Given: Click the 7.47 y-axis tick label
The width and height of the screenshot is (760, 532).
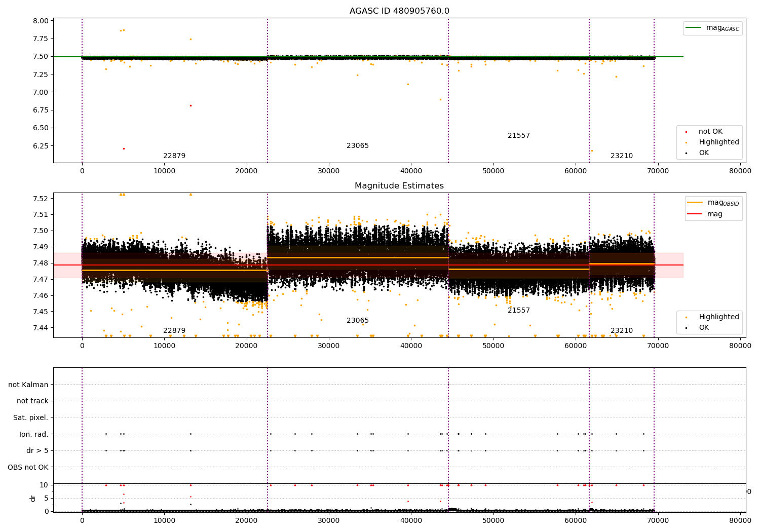Looking at the screenshot, I should click(x=41, y=280).
